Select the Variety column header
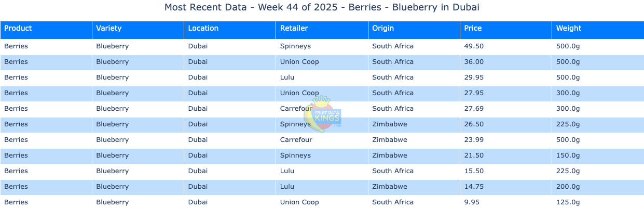Viewport: 644px width, 208px height. (x=108, y=29)
